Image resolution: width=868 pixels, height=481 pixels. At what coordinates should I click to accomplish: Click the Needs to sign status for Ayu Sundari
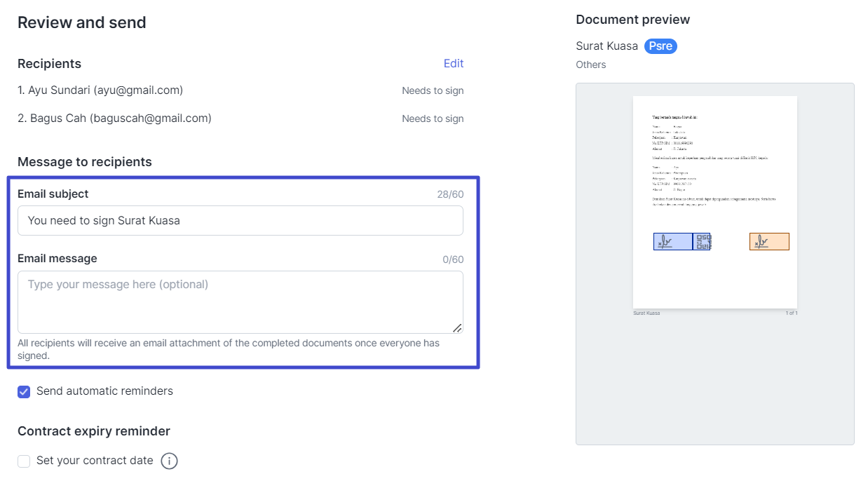click(433, 90)
